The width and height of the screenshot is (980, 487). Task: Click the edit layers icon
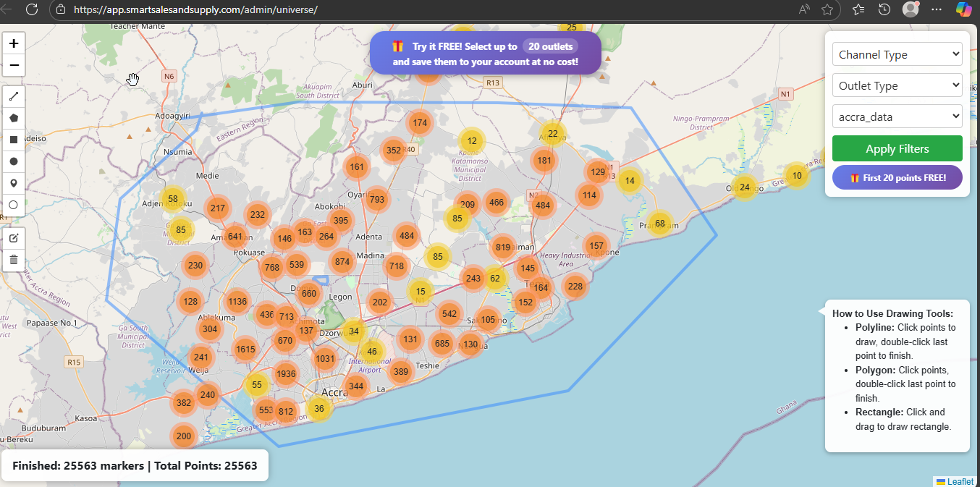[x=14, y=238]
